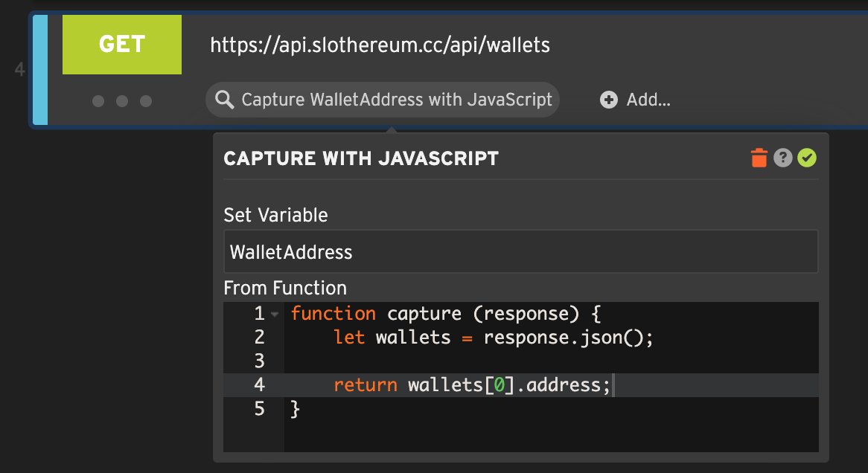
Task: Focus the Set Variable WalletAddress field
Action: (x=520, y=251)
